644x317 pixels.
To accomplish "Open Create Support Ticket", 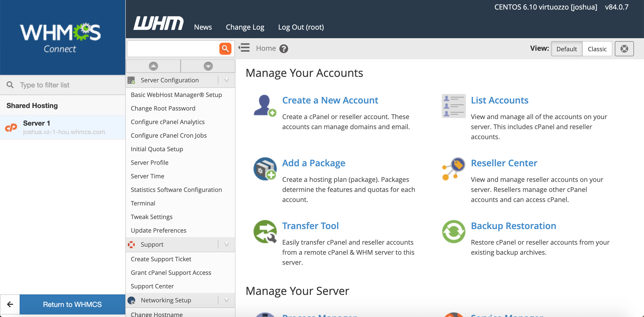I will click(x=161, y=259).
